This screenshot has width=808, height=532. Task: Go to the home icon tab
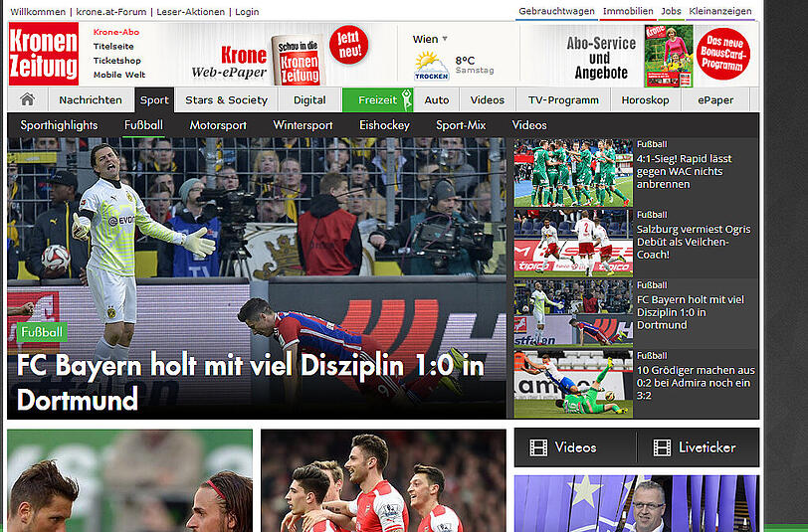(27, 99)
